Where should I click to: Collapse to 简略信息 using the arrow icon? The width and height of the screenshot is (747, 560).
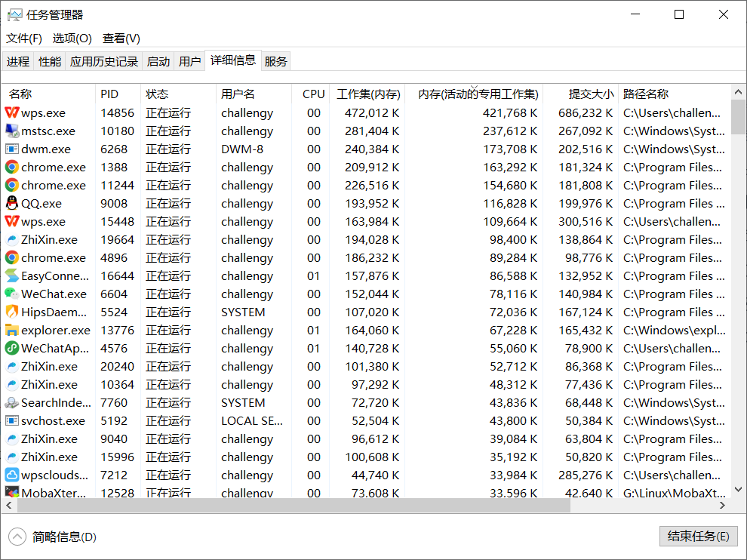(x=17, y=537)
